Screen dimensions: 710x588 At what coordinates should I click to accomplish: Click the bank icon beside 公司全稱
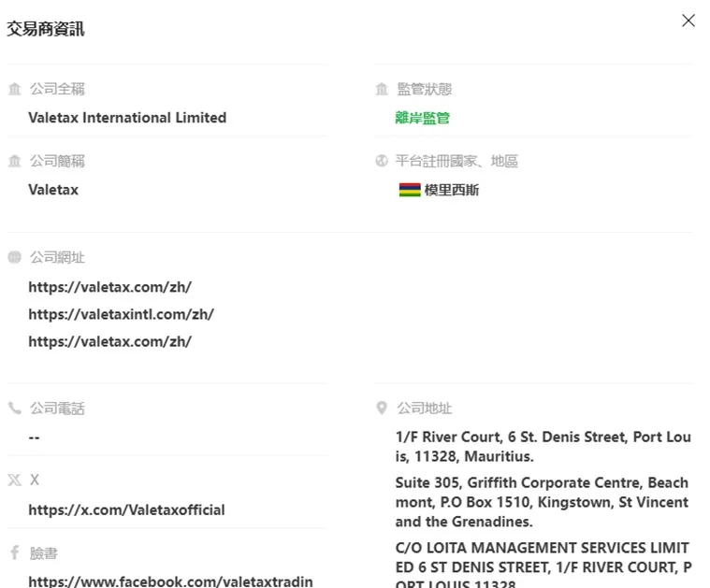coord(14,89)
